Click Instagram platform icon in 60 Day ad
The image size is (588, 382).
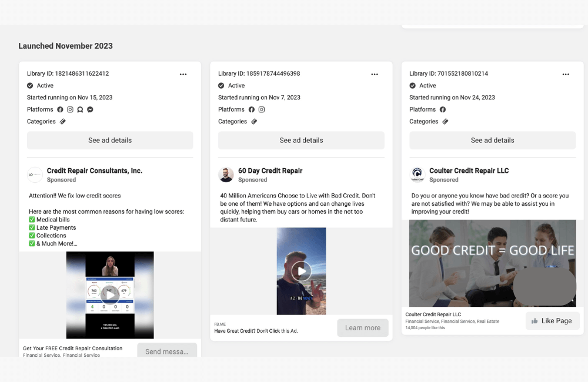click(262, 109)
